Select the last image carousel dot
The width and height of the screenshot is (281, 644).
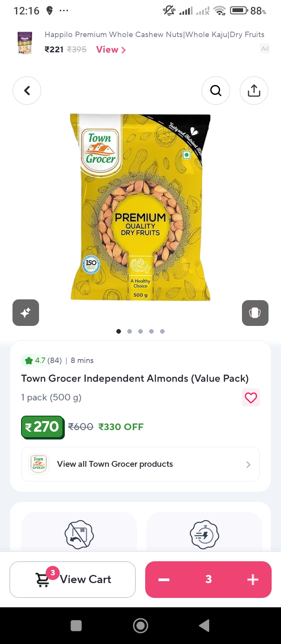pos(162,331)
